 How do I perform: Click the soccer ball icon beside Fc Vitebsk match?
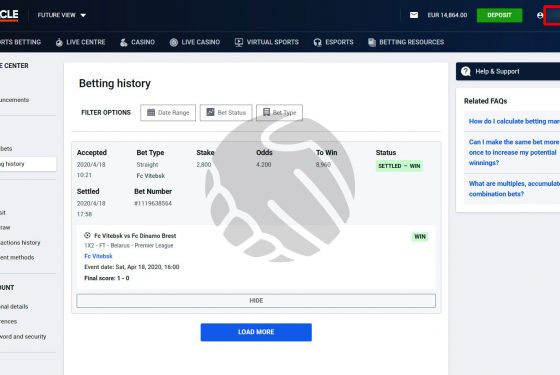coord(87,235)
